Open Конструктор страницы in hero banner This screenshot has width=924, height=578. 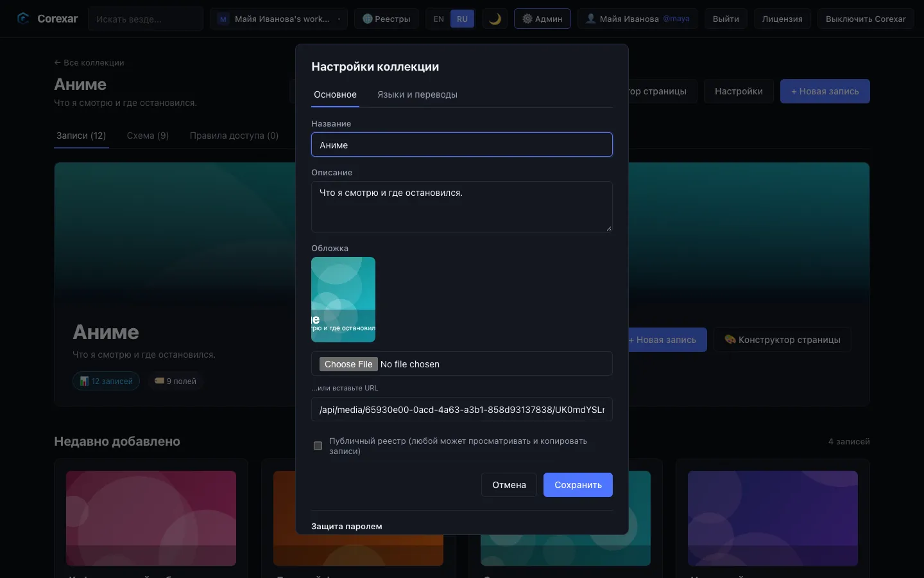(782, 340)
